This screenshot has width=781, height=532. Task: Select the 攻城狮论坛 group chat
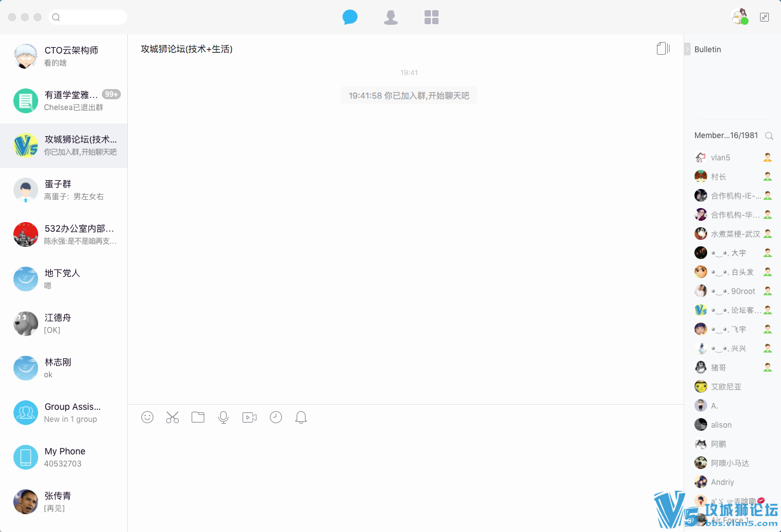tap(64, 146)
